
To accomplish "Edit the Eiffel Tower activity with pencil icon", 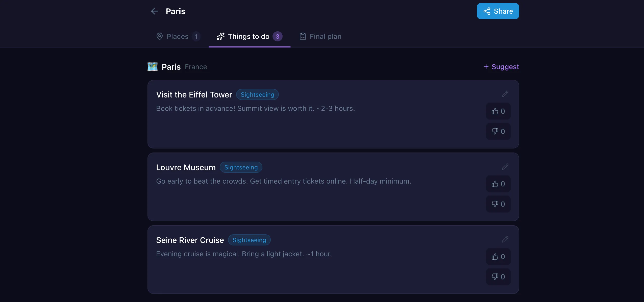I will (505, 94).
